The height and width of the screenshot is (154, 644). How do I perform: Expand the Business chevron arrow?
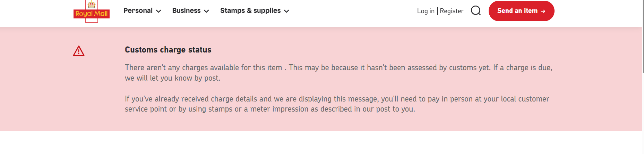pyautogui.click(x=206, y=11)
